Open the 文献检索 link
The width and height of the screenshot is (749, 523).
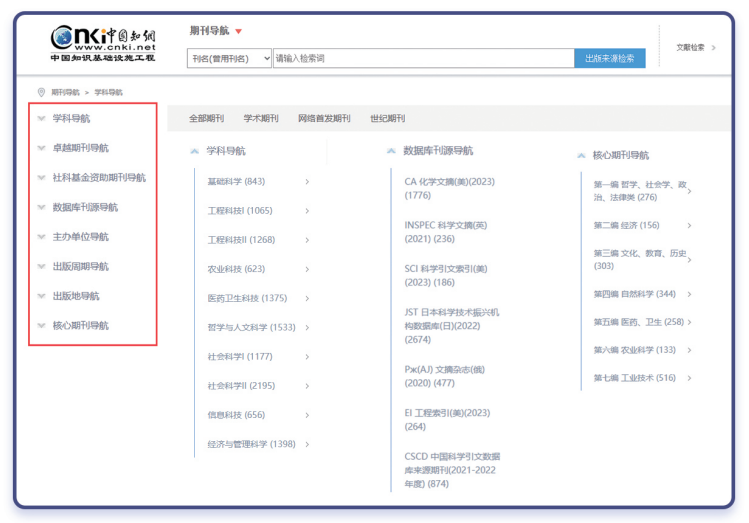(695, 47)
